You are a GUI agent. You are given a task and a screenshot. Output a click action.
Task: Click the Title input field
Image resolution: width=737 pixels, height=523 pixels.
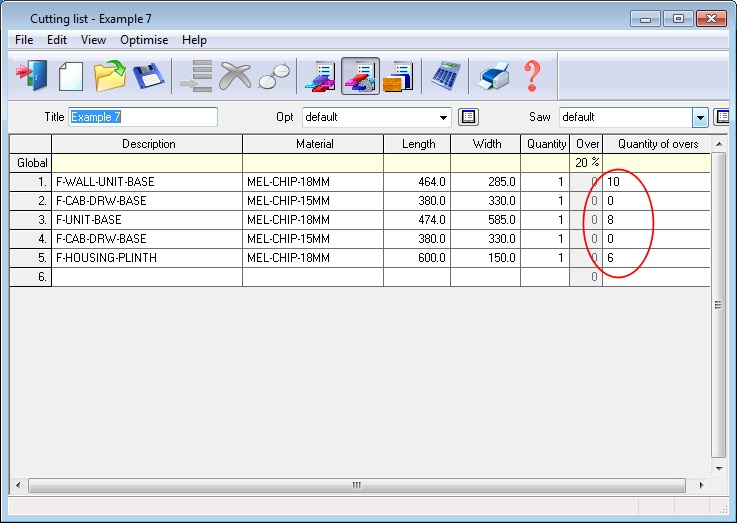click(143, 117)
